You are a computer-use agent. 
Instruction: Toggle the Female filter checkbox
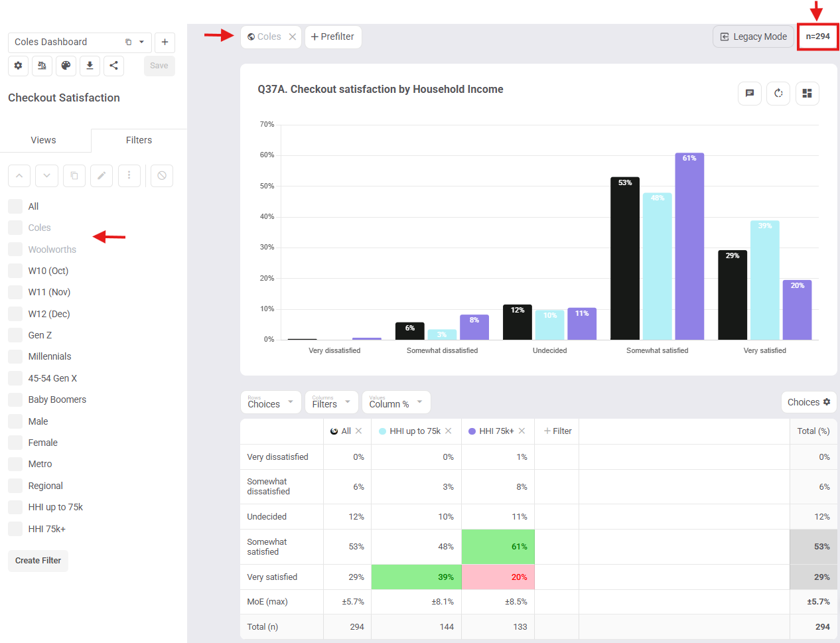15,443
